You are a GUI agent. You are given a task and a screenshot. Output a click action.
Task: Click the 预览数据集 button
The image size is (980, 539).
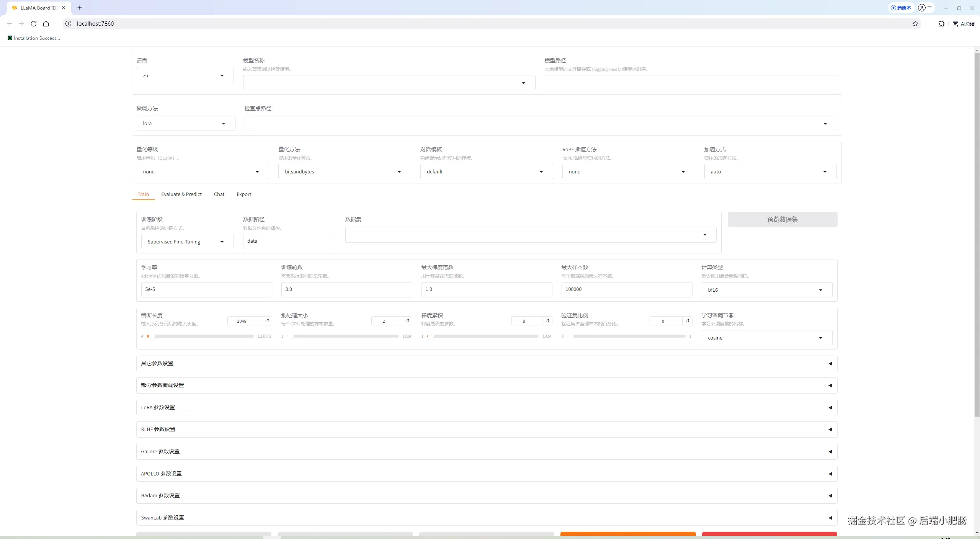782,219
